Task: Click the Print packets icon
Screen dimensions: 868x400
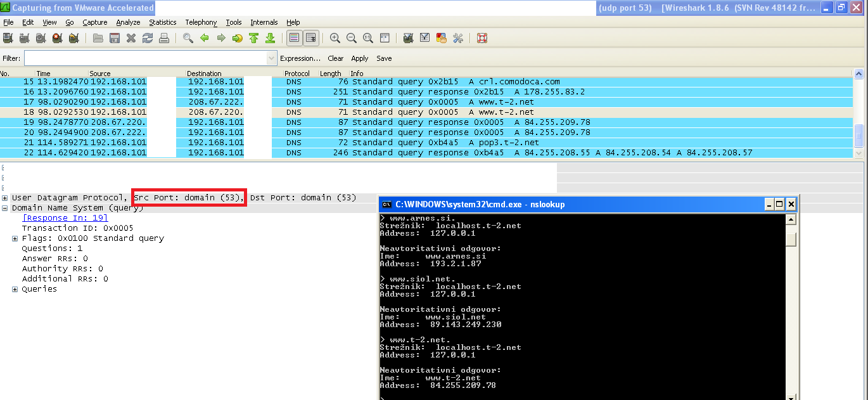Action: 164,38
